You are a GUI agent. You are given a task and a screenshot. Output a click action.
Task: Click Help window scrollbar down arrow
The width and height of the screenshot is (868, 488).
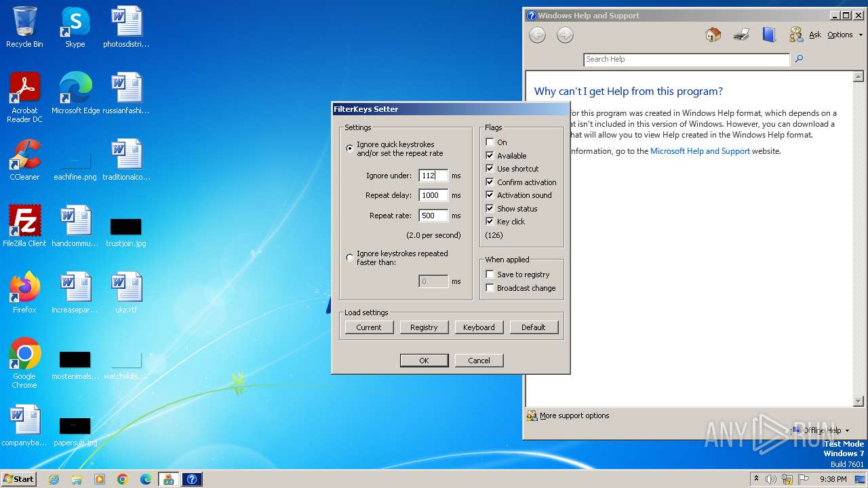(x=859, y=401)
